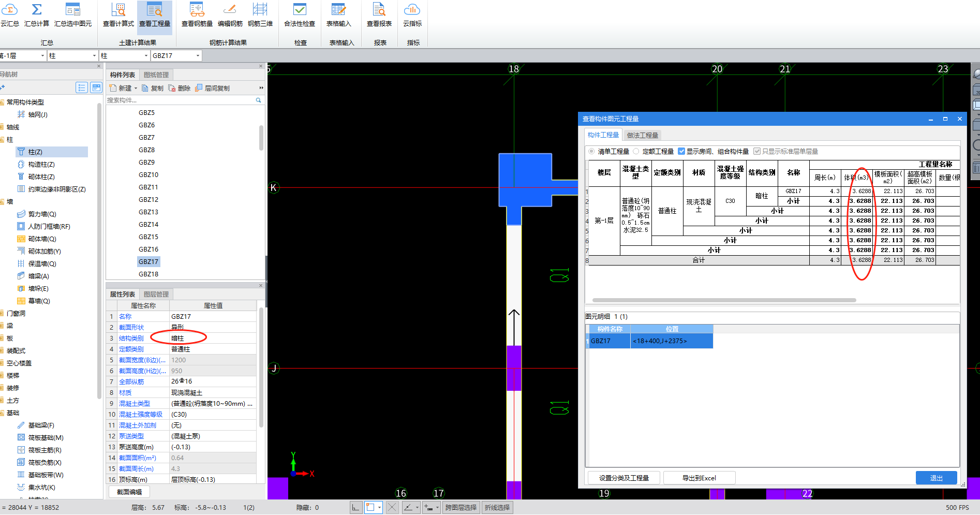Toggle 显示房间、组合构件量 checkbox
The height and width of the screenshot is (515, 980).
(681, 152)
